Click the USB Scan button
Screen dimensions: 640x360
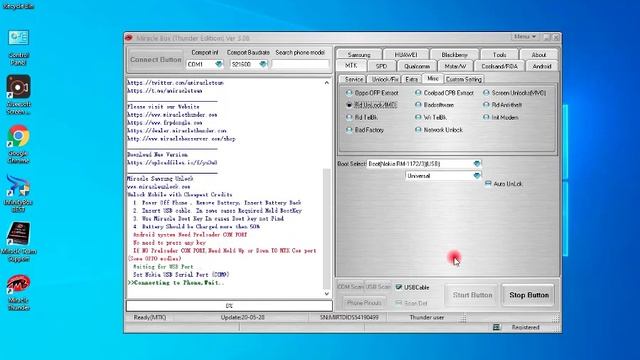(x=378, y=287)
